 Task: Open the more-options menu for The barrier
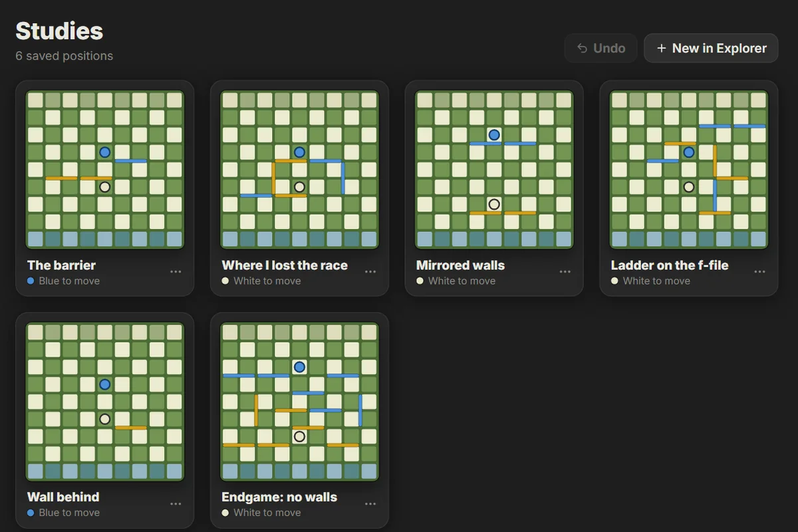(x=176, y=272)
